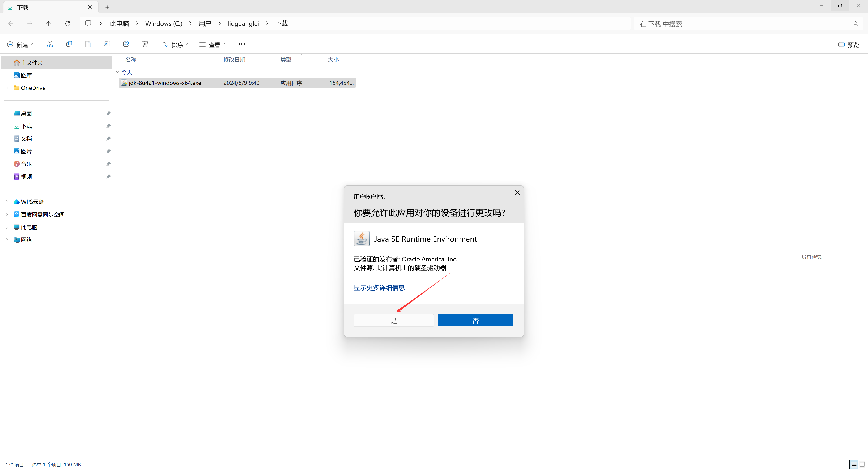The height and width of the screenshot is (469, 868).
Task: Collapse the 今天 group chevron
Action: 118,72
